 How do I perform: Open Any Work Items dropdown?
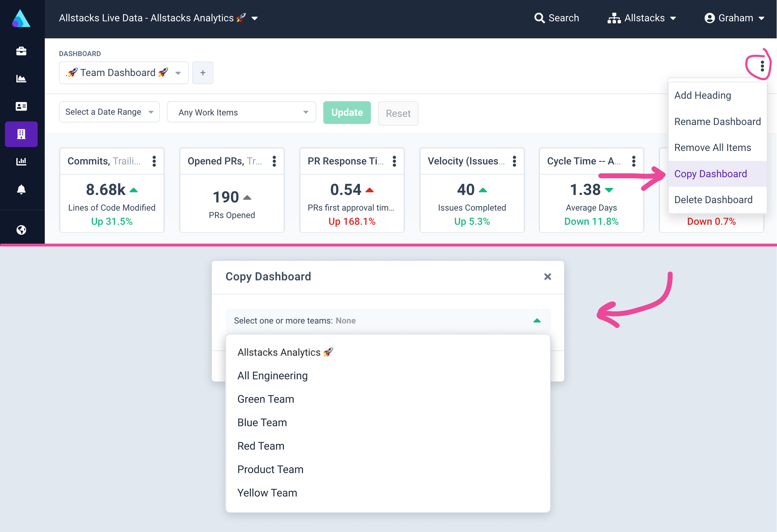click(x=242, y=112)
